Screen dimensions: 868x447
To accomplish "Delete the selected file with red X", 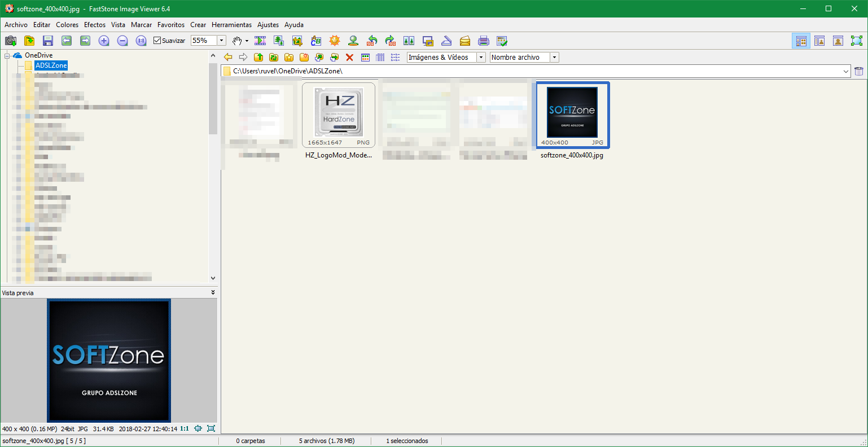I will [x=350, y=57].
